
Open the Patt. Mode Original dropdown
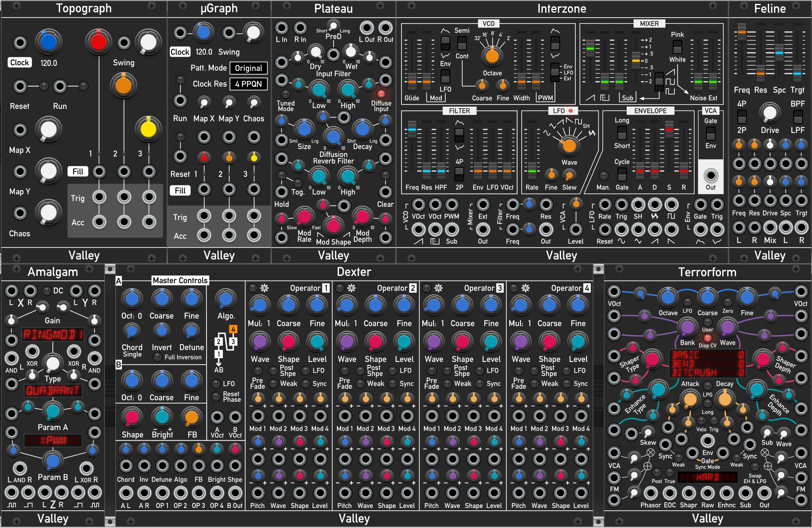coord(249,68)
